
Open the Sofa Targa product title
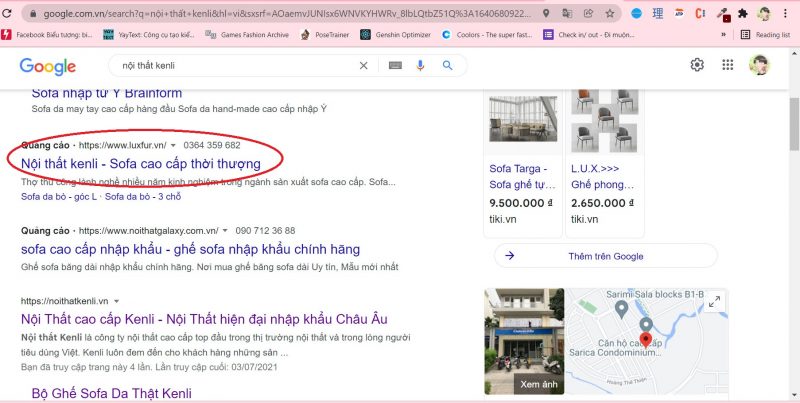point(522,177)
